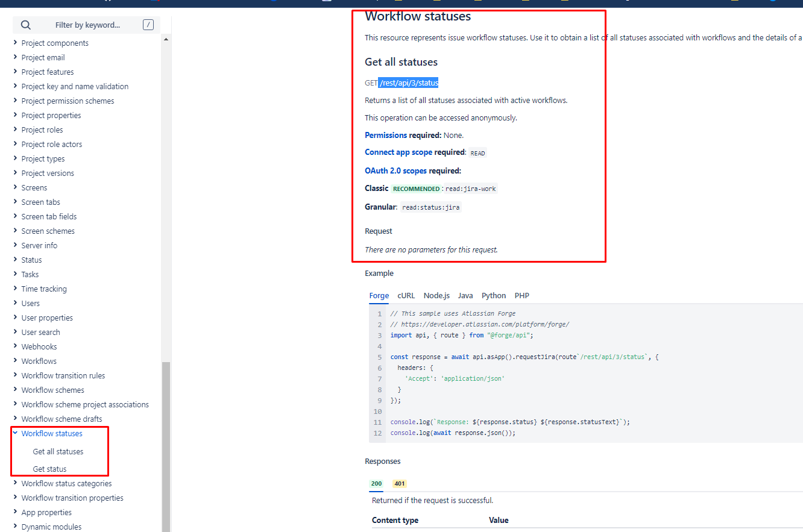Screen dimensions: 803x532
Task: Select Project versions in the sidebar
Action: click(x=48, y=173)
